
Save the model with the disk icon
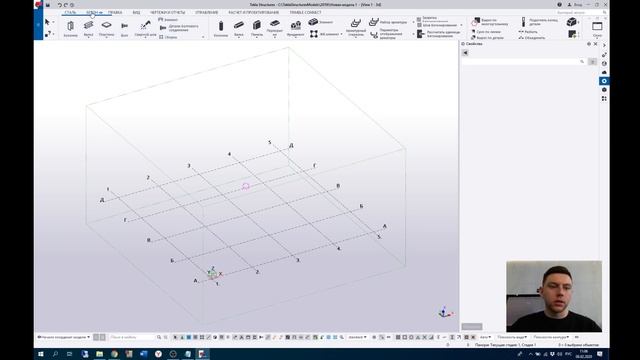coord(48,5)
